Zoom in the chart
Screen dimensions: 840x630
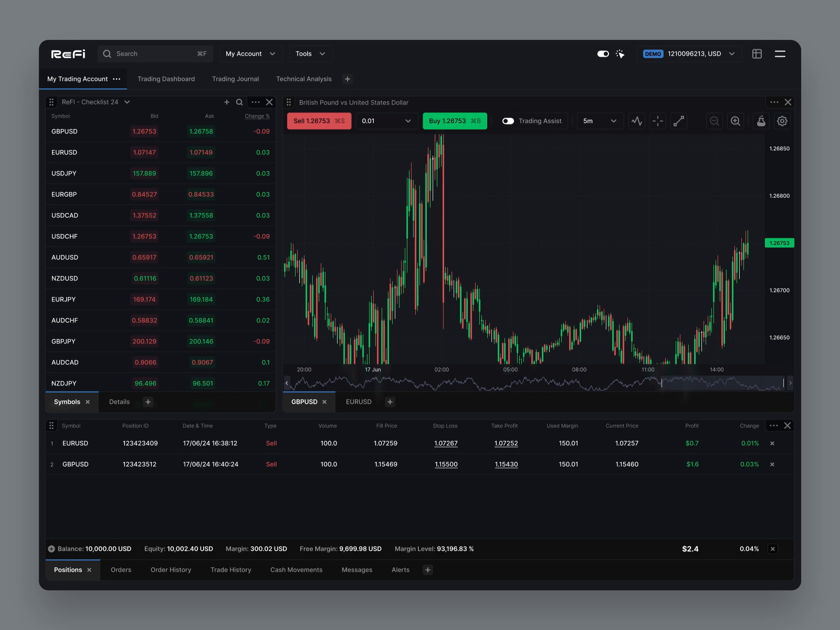(x=736, y=121)
